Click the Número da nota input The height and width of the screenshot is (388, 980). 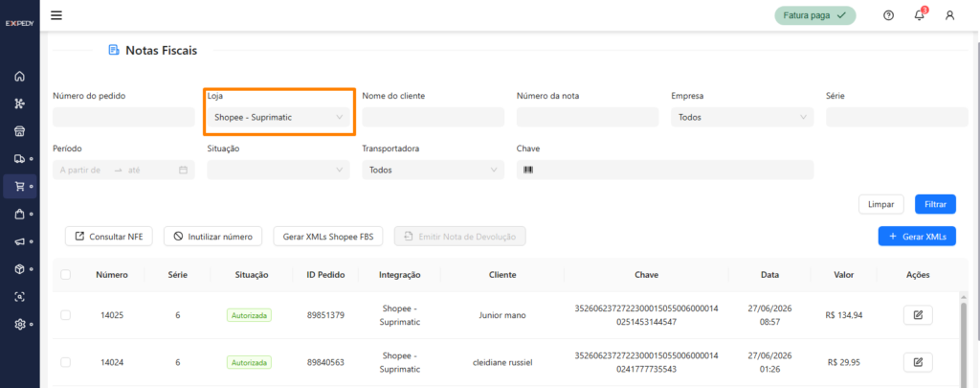coord(588,117)
